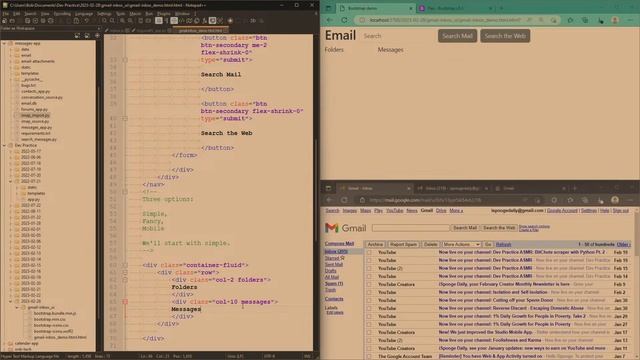Image resolution: width=640 pixels, height=360 pixels.
Task: Collapse fold marker at col-2 folders div line
Action: (125, 280)
